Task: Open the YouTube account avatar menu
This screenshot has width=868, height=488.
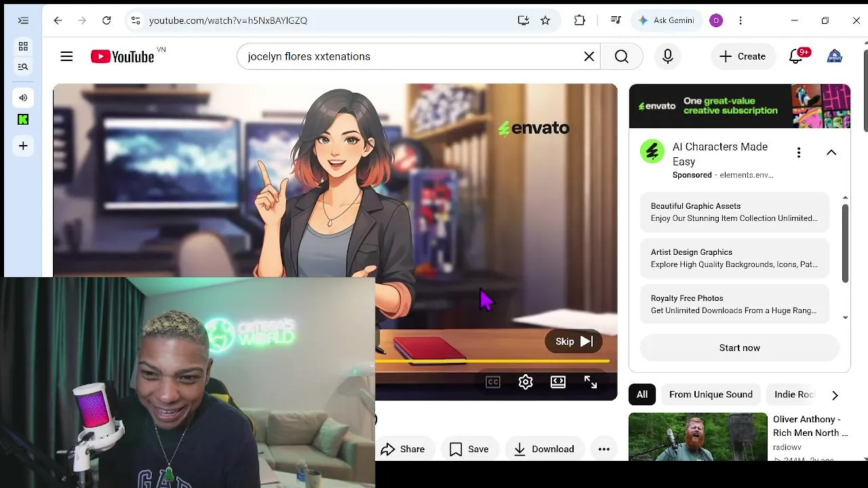Action: tap(835, 56)
